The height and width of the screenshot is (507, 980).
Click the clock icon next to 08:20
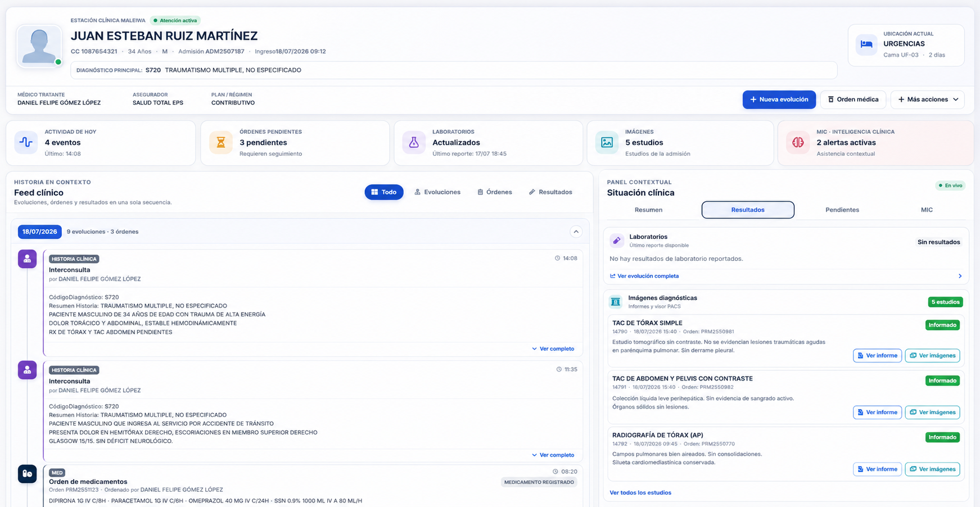tap(555, 472)
